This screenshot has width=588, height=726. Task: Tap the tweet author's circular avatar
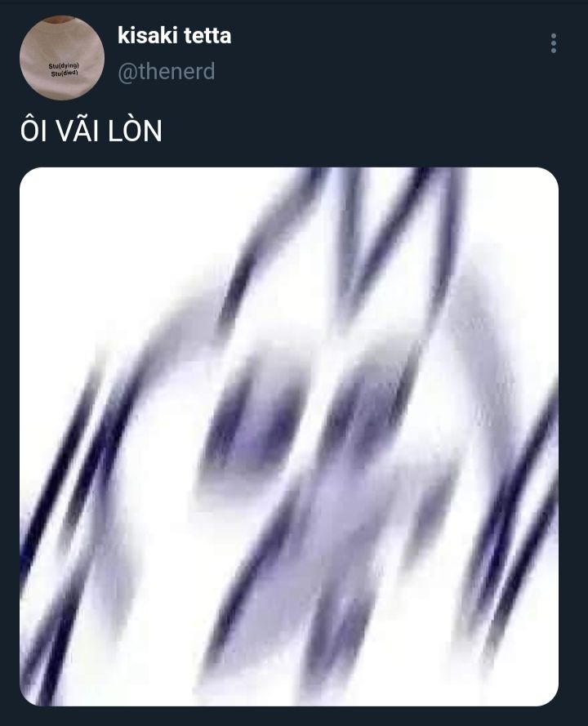[x=62, y=58]
